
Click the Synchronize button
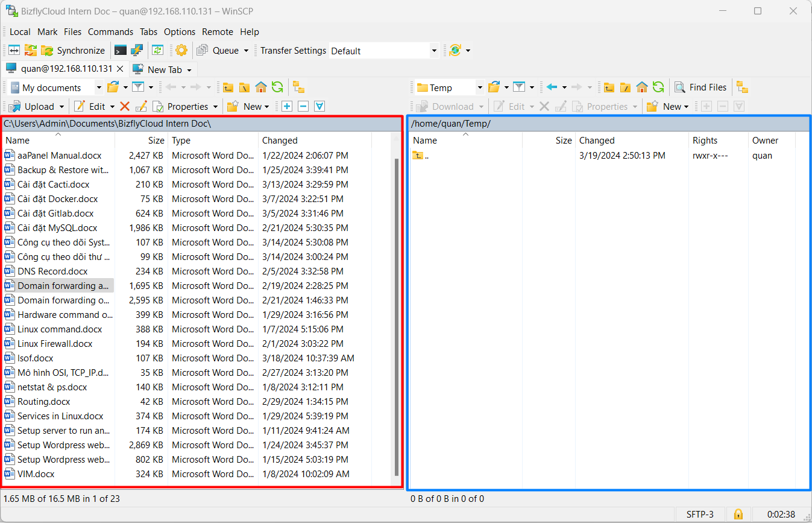coord(74,51)
